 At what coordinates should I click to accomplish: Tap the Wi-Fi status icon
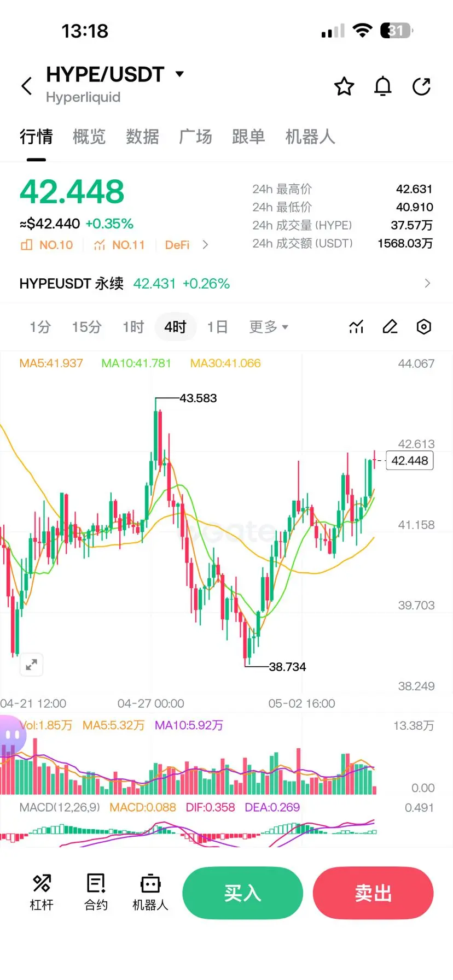[362, 31]
